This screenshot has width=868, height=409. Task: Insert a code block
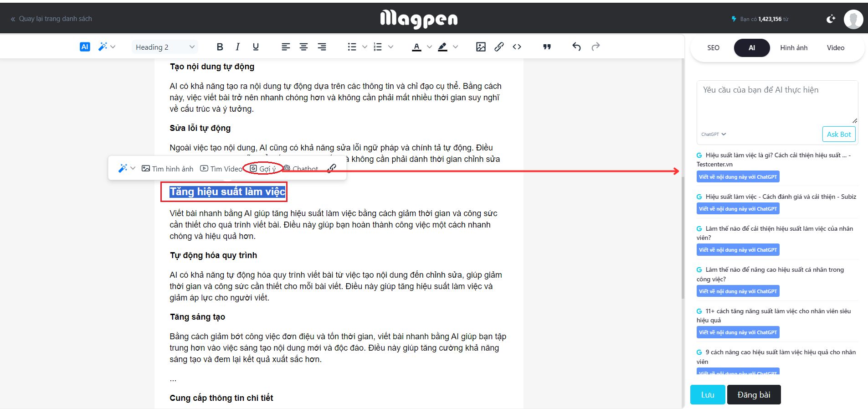[517, 47]
